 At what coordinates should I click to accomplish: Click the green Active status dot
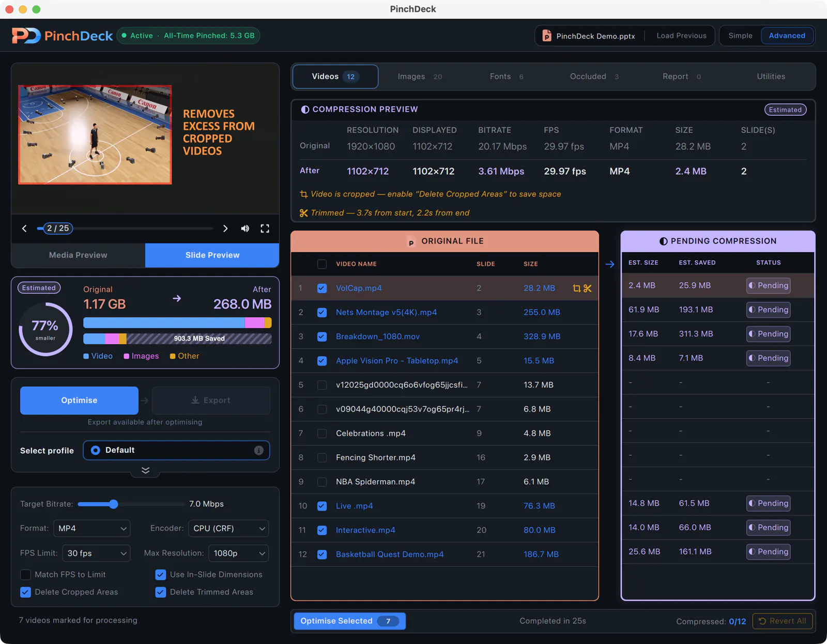point(124,36)
